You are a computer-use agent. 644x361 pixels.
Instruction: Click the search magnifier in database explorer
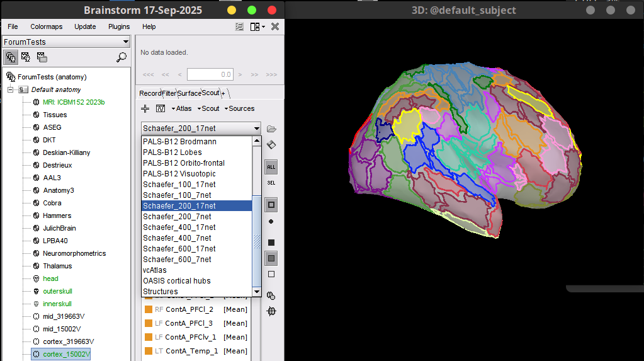coord(121,57)
